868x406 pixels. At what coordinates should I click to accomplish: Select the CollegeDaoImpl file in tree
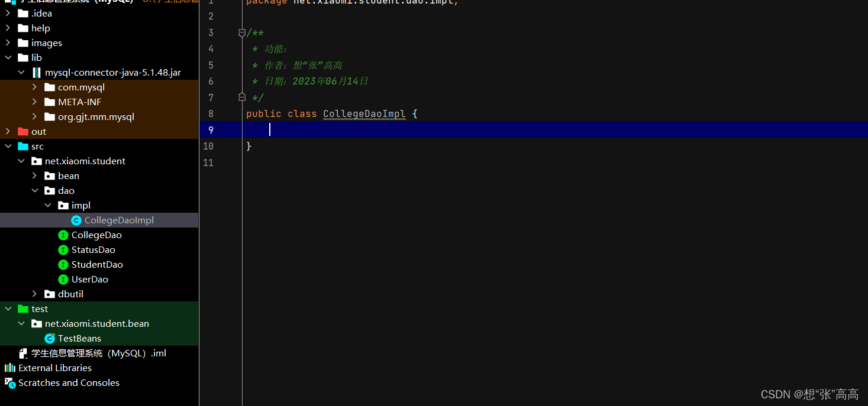point(119,220)
